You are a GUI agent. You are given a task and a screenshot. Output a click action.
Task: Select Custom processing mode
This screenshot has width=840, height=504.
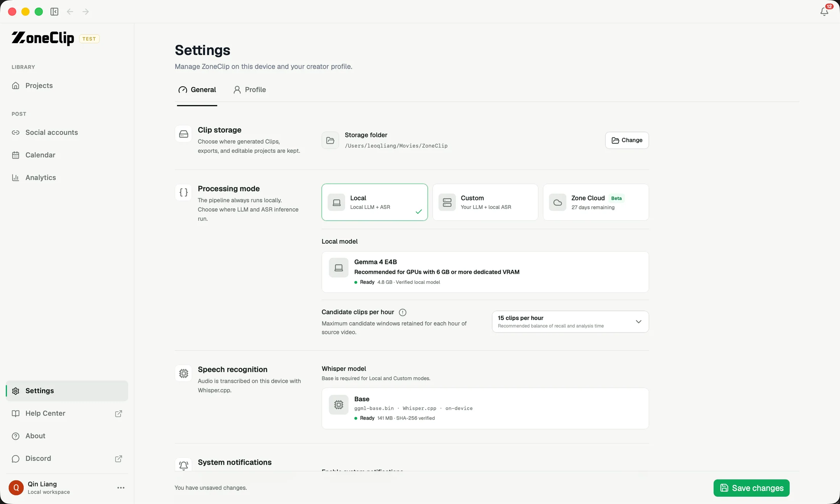click(x=485, y=202)
